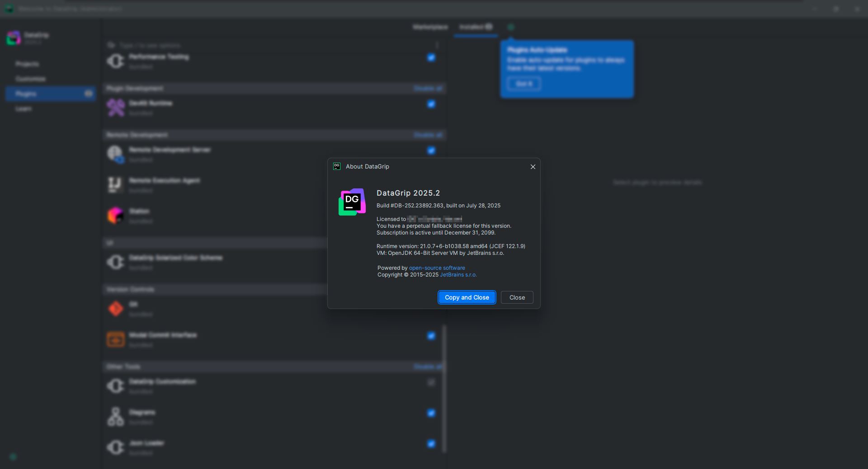
Task: Click the large DataGrip logo in About dialog
Action: pyautogui.click(x=352, y=202)
